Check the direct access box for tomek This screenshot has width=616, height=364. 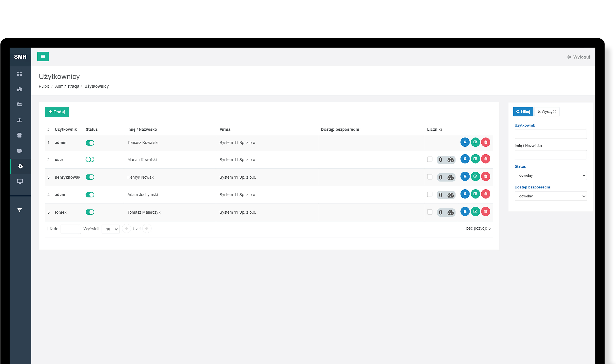430,212
